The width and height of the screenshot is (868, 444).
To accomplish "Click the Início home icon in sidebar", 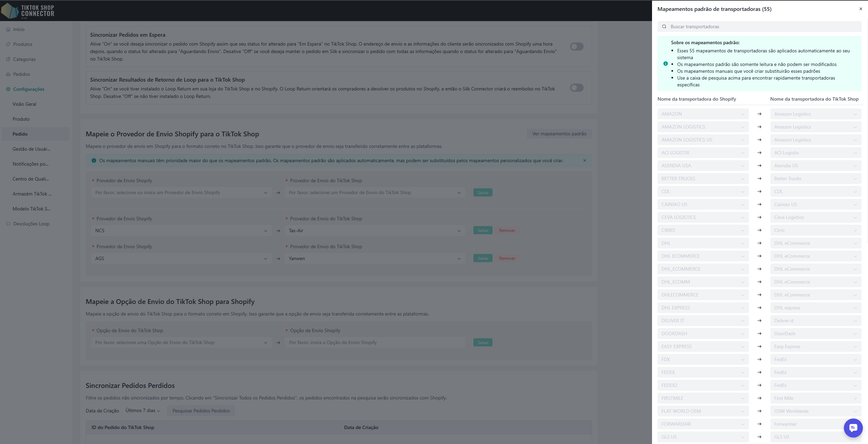I will pyautogui.click(x=8, y=29).
